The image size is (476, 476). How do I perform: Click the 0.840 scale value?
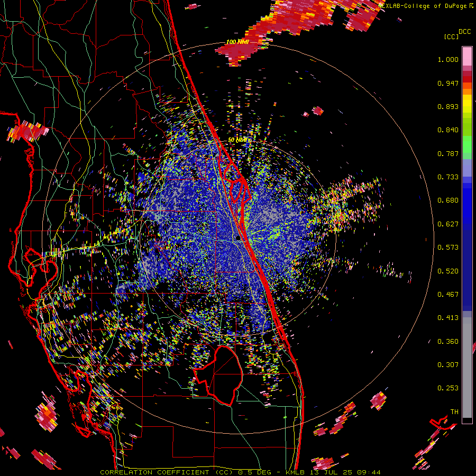[448, 130]
